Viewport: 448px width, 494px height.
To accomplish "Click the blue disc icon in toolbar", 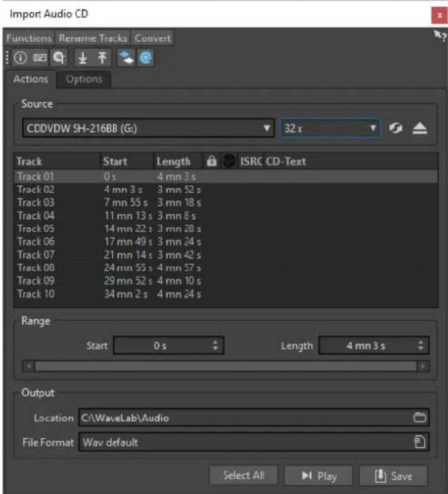I will [145, 58].
